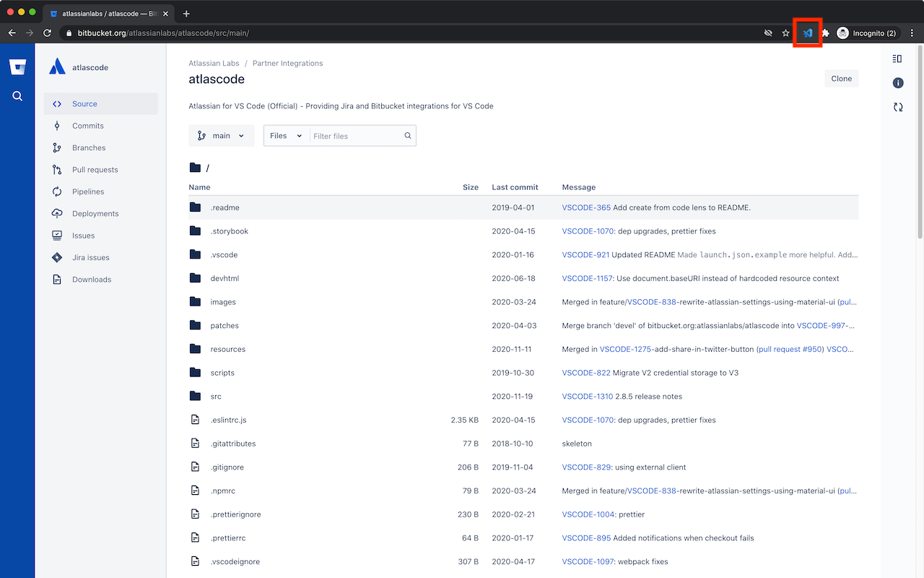
Task: Open the main branch selector dropdown
Action: point(222,136)
